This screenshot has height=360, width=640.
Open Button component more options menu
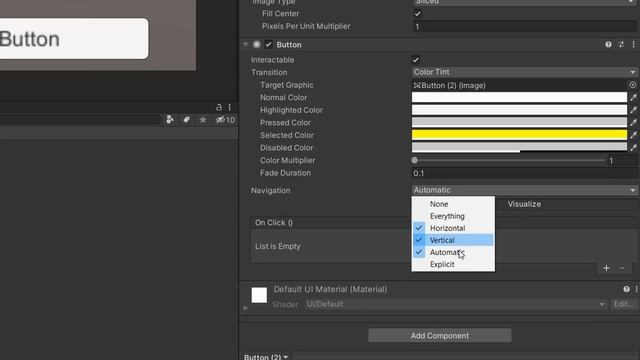633,44
